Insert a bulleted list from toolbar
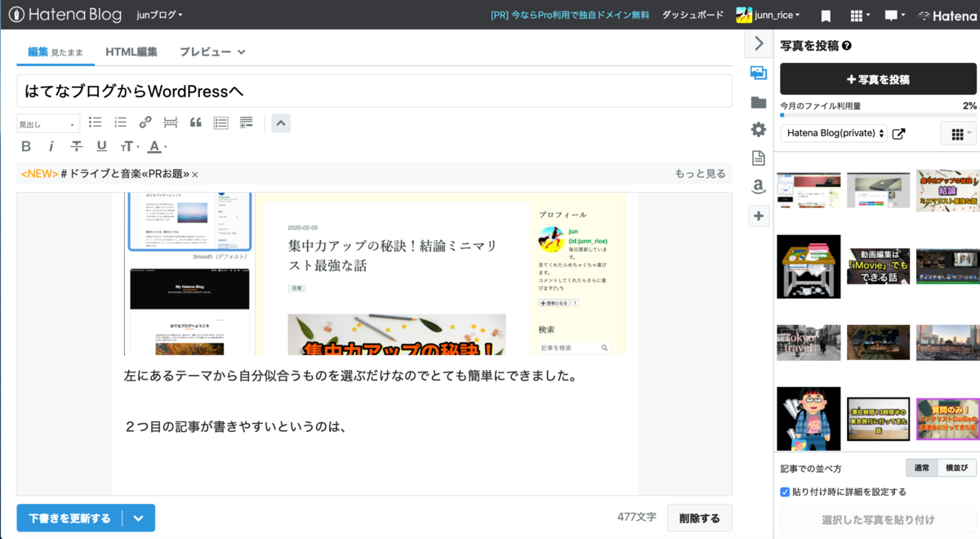980x539 pixels. point(96,122)
